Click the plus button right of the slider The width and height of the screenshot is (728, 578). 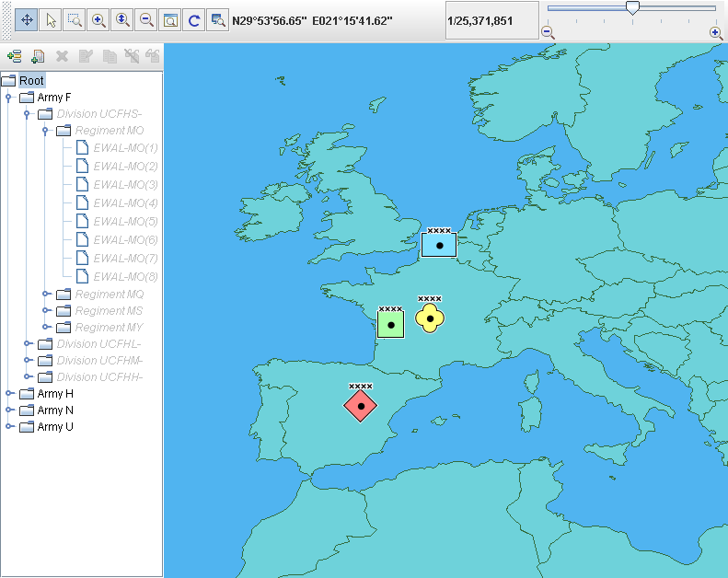[x=715, y=32]
